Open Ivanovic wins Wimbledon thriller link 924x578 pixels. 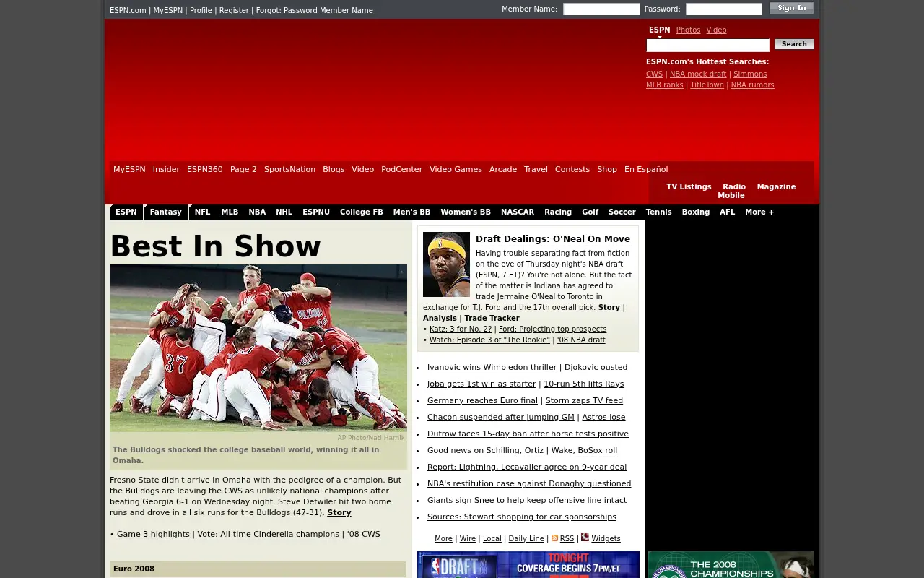(x=492, y=368)
